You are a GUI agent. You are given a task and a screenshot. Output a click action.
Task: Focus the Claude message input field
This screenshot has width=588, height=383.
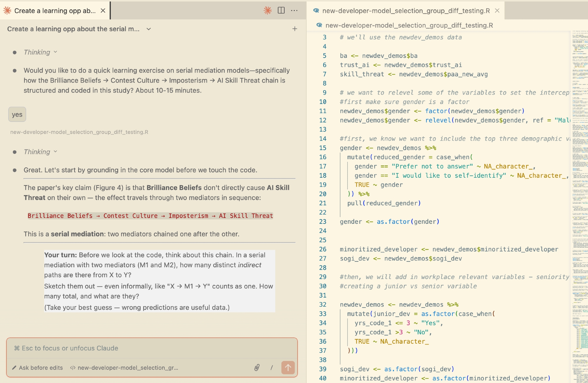point(152,348)
